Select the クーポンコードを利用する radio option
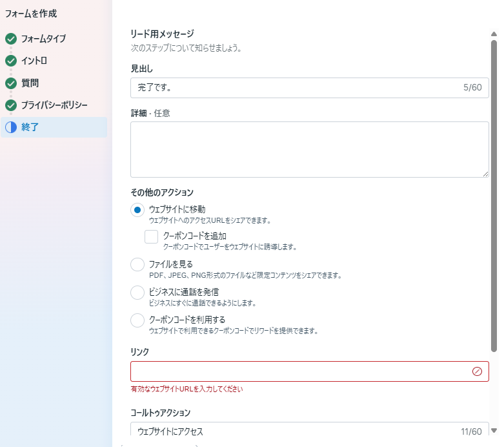 coord(137,320)
